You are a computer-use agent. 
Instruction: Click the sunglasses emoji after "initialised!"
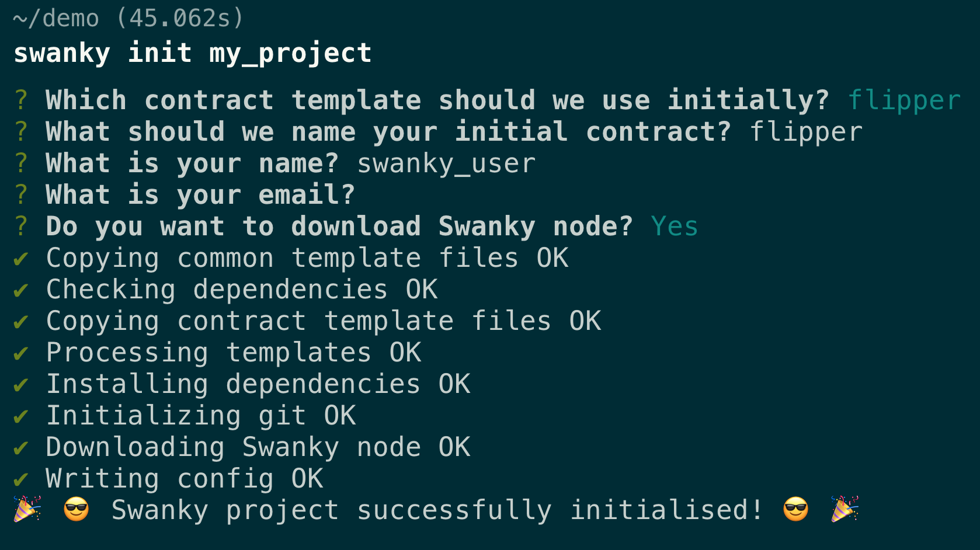795,509
